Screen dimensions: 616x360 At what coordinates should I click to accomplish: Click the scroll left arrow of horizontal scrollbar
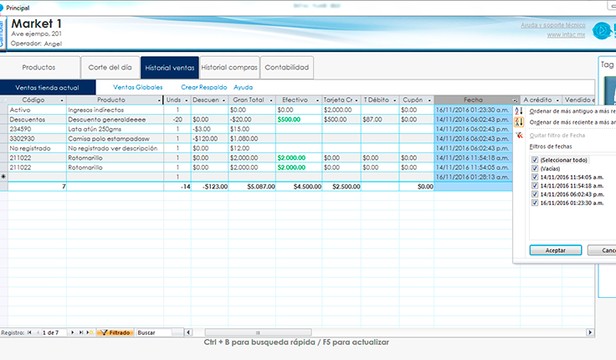point(189,332)
